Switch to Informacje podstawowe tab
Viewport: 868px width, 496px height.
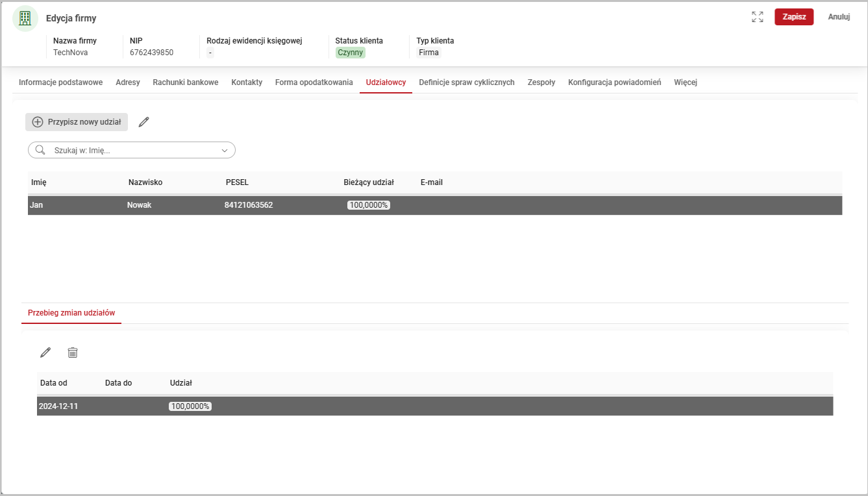(x=60, y=82)
